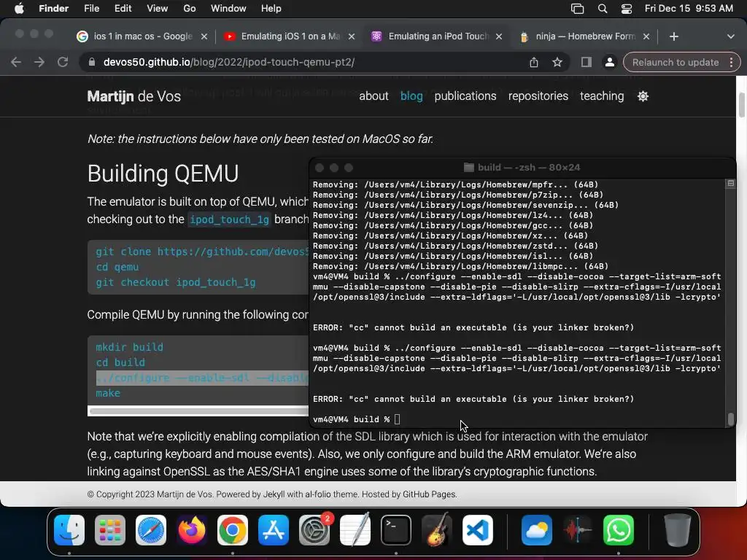This screenshot has width=747, height=560.
Task: Open TextEdit from the Dock
Action: [355, 530]
